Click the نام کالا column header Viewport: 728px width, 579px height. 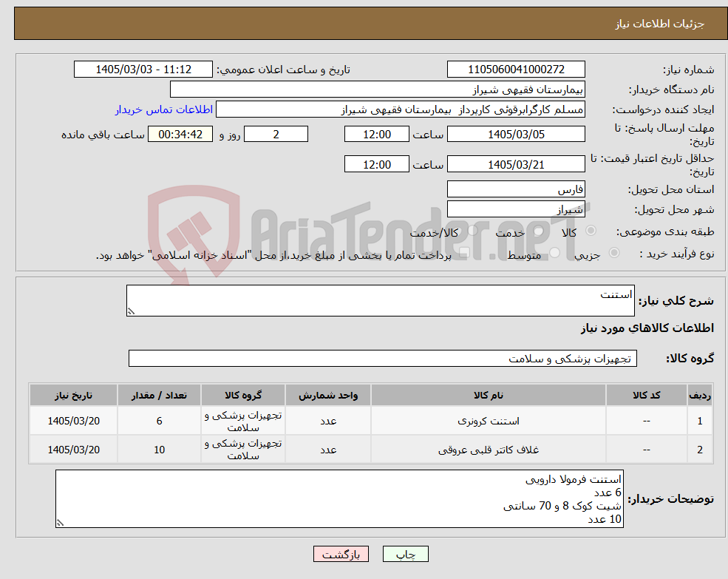[489, 395]
